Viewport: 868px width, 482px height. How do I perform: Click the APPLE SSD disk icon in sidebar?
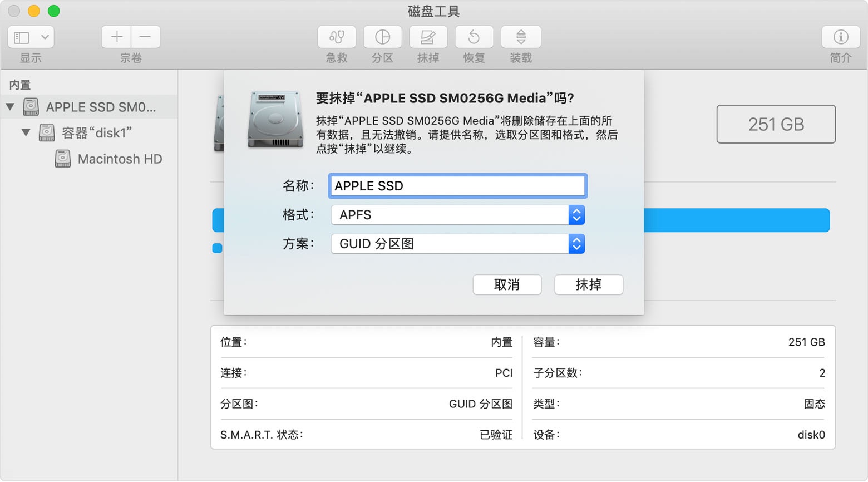pos(31,106)
